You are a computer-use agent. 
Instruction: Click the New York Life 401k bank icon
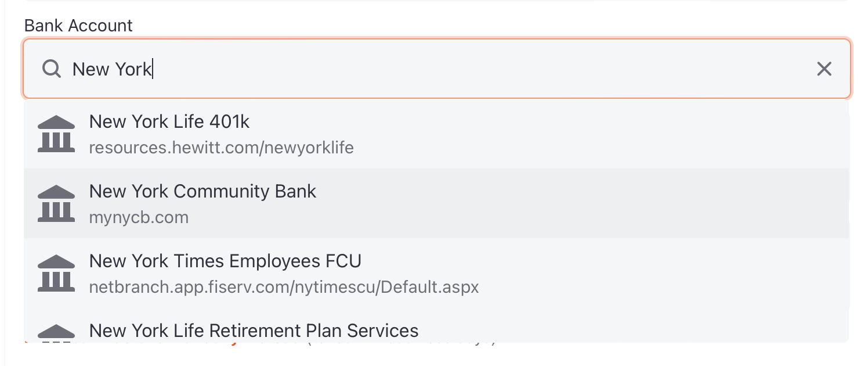coord(56,134)
